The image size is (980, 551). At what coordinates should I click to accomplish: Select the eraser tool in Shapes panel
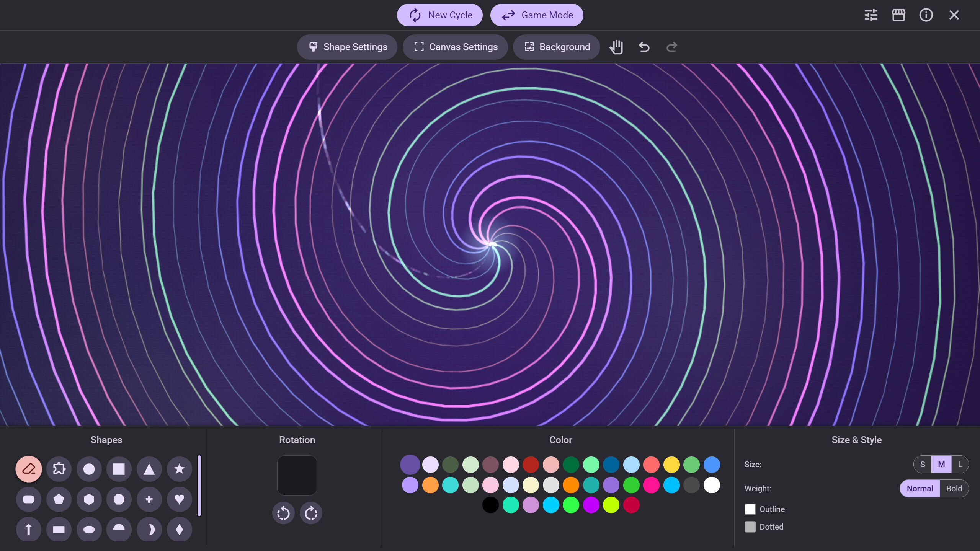point(29,469)
